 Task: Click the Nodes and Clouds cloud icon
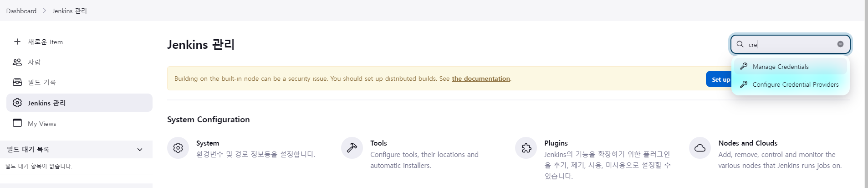[x=700, y=148]
